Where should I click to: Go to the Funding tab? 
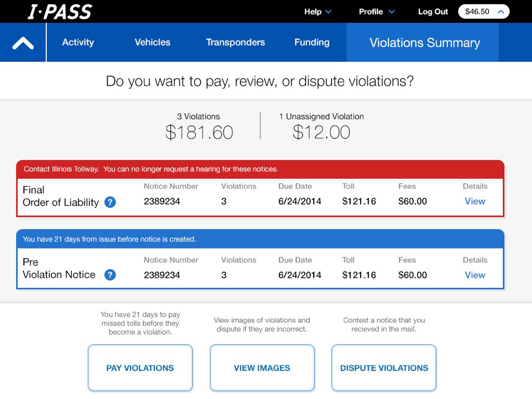[x=312, y=42]
